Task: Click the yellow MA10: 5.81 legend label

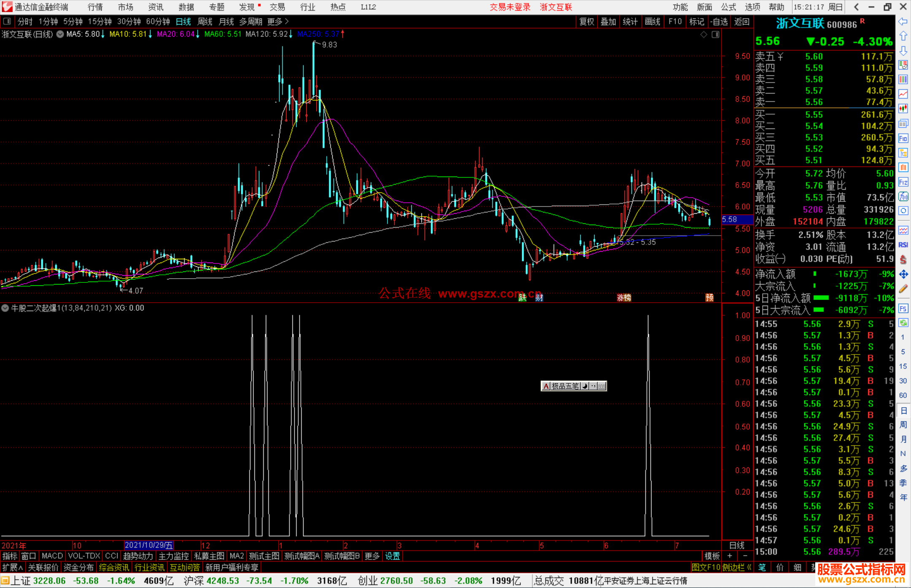Action: (127, 34)
